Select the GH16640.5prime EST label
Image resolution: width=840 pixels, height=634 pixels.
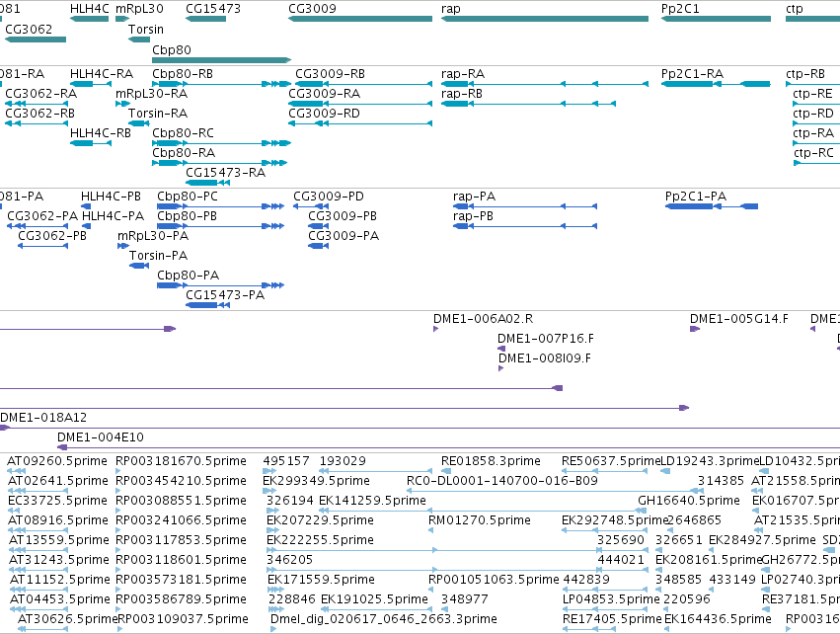(x=688, y=500)
